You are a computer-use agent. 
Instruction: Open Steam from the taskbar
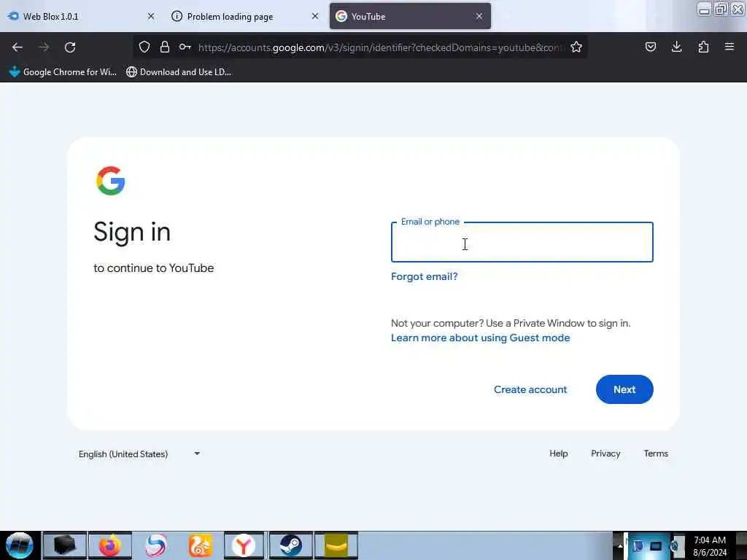(290, 545)
